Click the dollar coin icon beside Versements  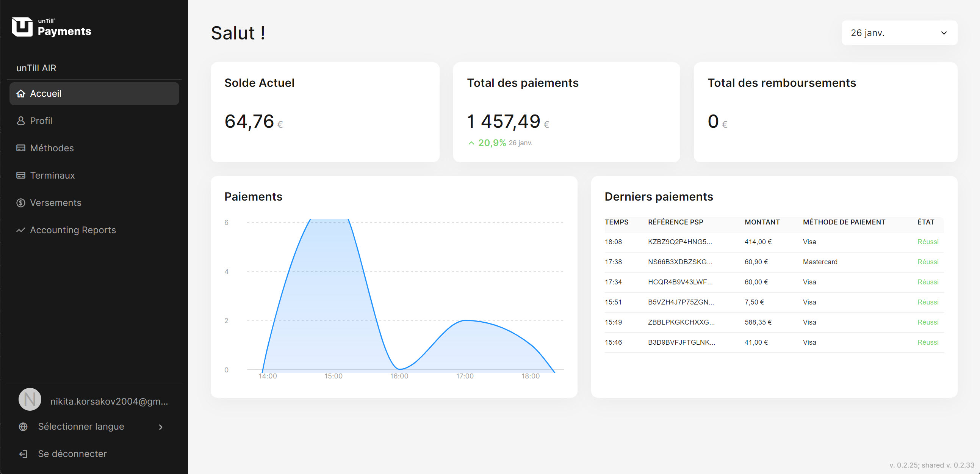point(21,203)
